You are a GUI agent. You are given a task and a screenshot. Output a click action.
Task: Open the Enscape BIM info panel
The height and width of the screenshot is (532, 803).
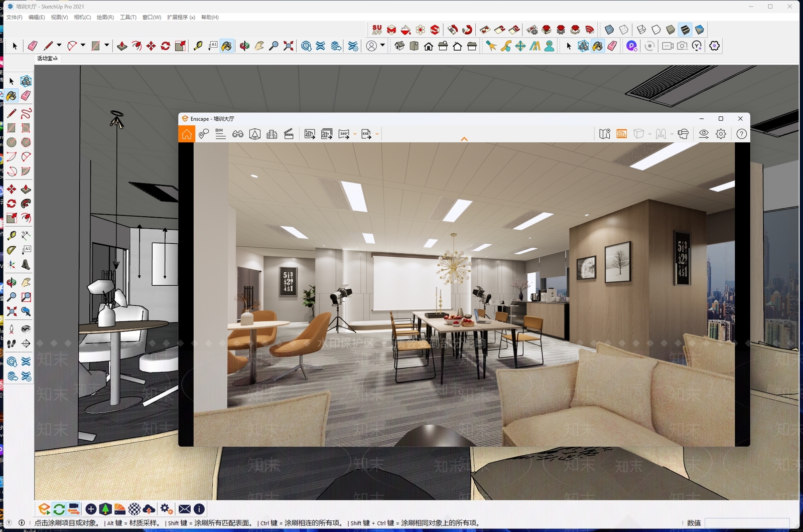(220, 134)
